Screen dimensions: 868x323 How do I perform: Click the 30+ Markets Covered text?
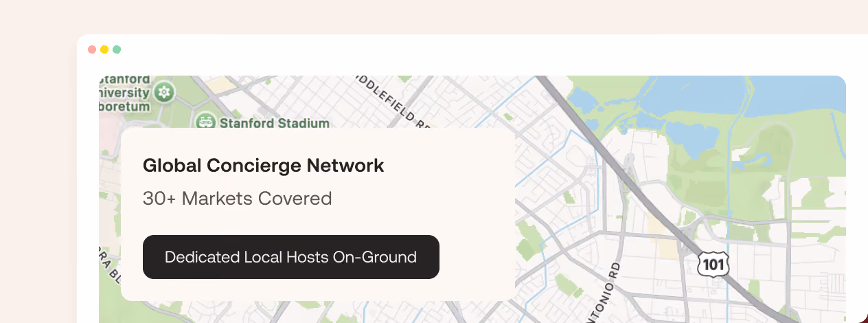point(238,199)
